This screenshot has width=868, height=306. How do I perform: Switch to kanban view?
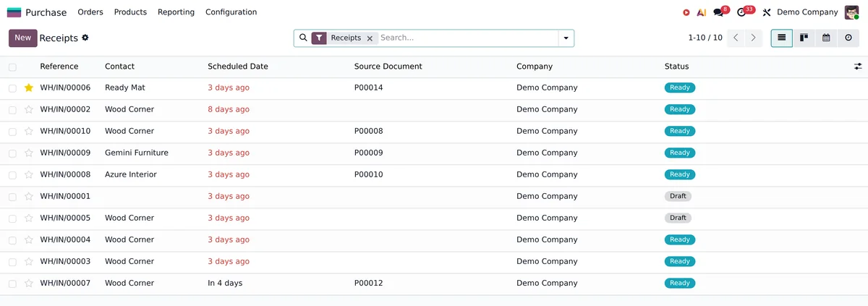pyautogui.click(x=804, y=38)
